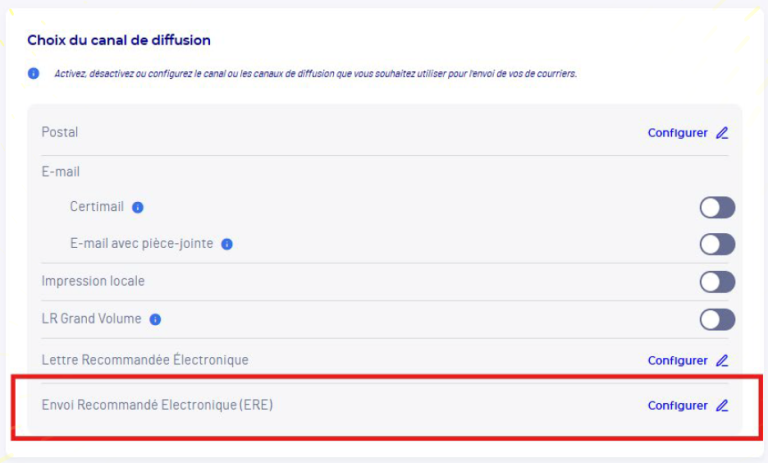Enable the Certimail toggle
This screenshot has width=768, height=463.
click(717, 208)
